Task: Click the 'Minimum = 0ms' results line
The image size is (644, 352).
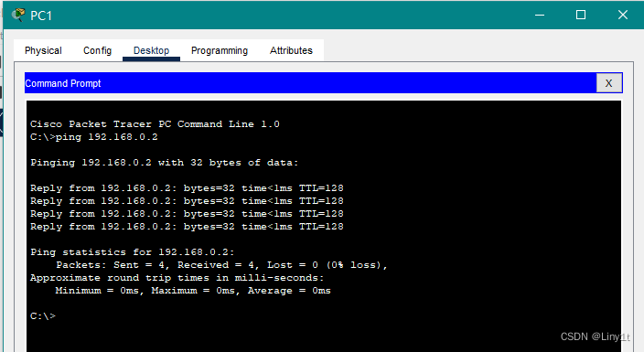Action: 193,291
